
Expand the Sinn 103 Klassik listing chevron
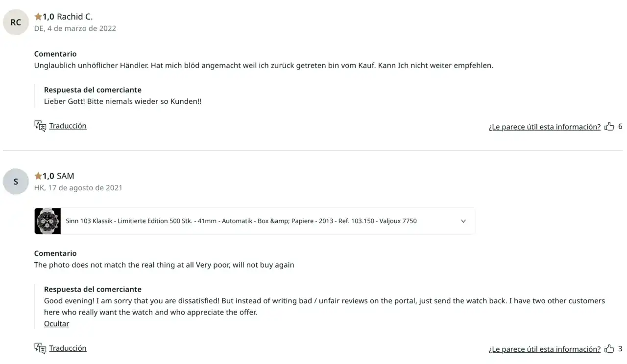[x=463, y=221]
